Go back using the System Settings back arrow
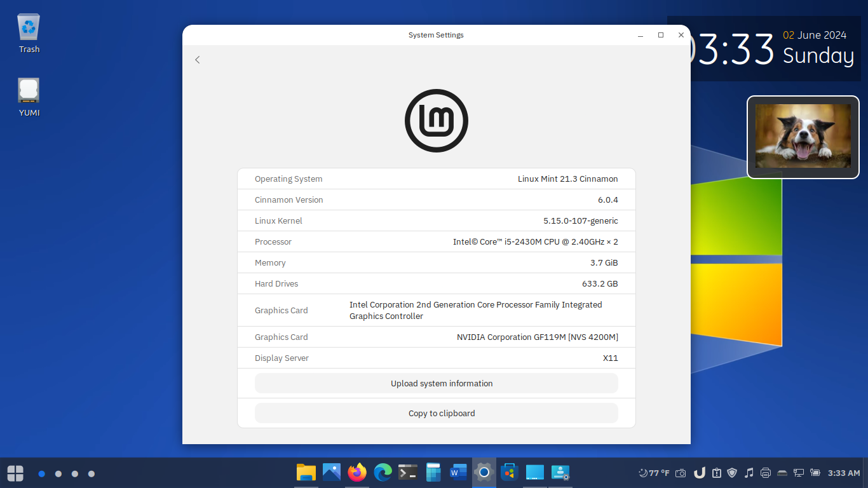The height and width of the screenshot is (488, 868). tap(198, 60)
